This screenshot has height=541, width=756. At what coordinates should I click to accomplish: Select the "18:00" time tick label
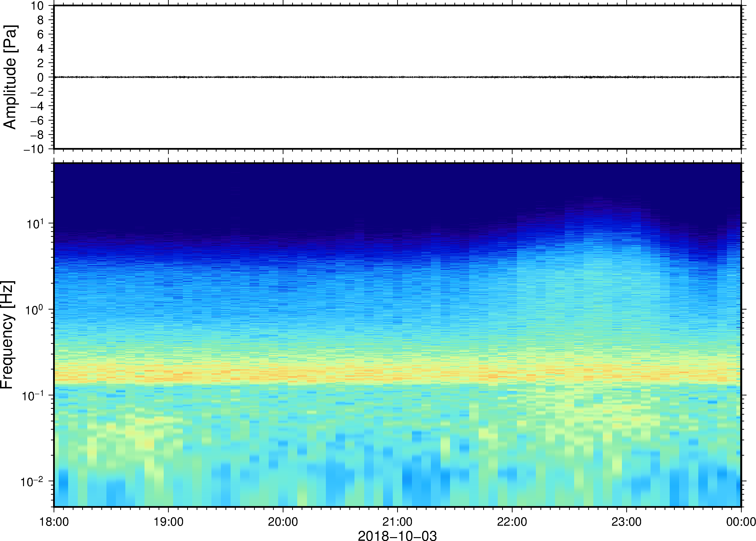pos(54,522)
